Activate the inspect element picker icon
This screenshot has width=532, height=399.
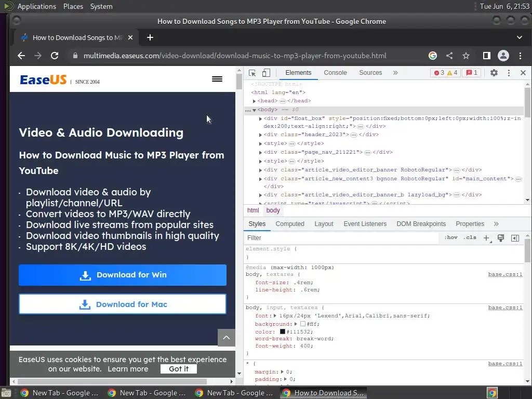(x=252, y=73)
